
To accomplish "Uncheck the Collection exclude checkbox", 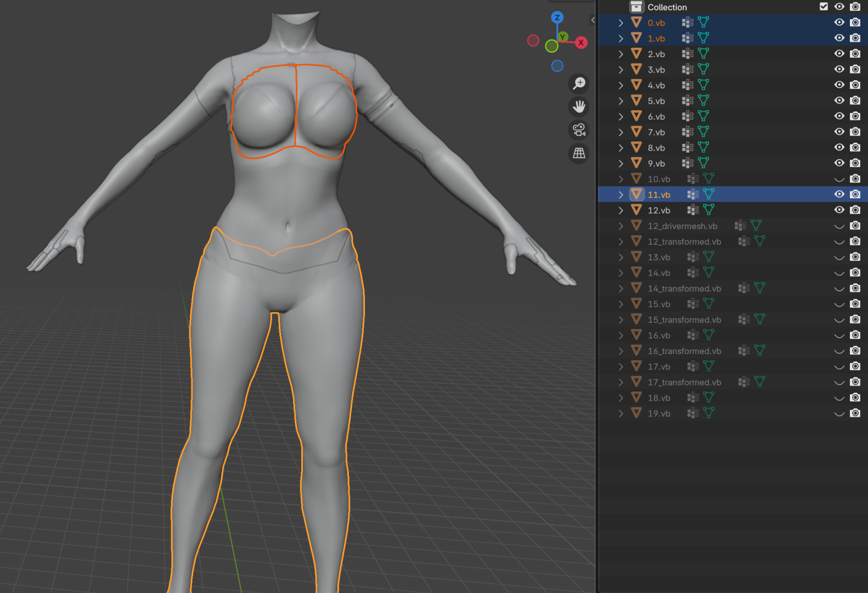I will 824,7.
